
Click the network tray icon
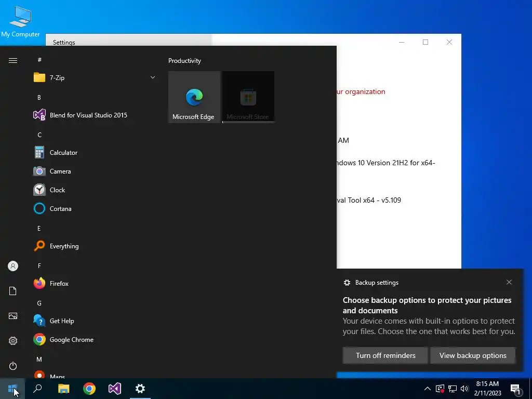pyautogui.click(x=453, y=389)
